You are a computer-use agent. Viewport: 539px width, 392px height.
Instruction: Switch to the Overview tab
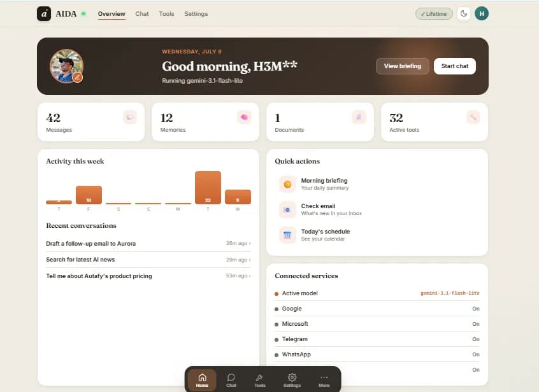[111, 14]
